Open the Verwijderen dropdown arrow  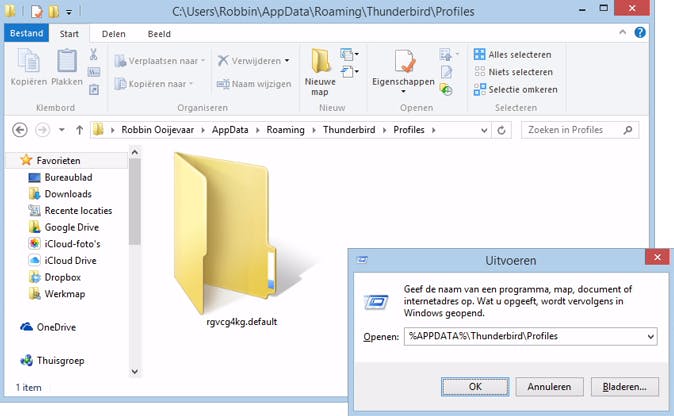point(287,61)
